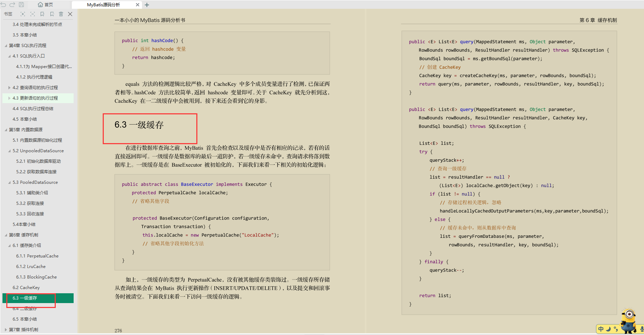The height and width of the screenshot is (335, 644).
Task: Select highlighted 6.3 一级缓存 bookmark
Action: [x=38, y=298]
